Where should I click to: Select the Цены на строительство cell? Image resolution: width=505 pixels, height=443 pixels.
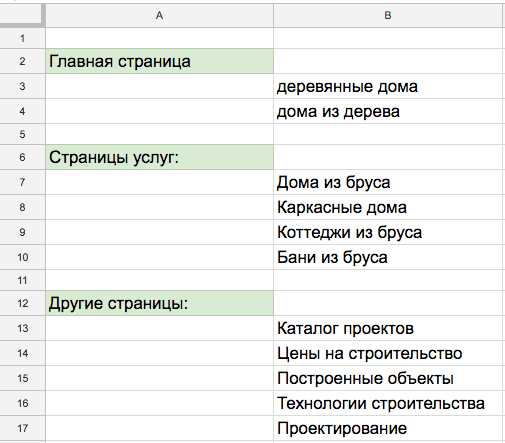tap(388, 353)
